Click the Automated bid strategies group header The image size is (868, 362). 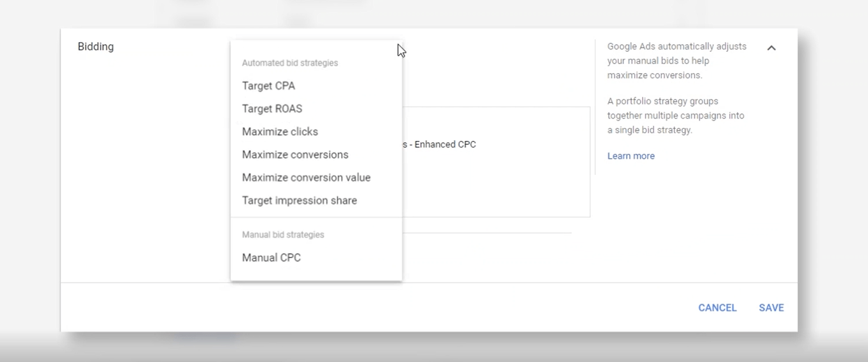[290, 63]
